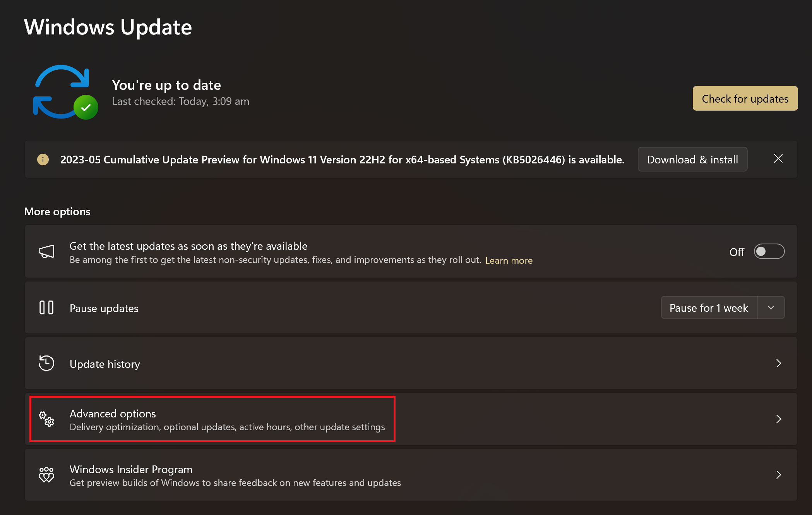
Task: Click the Advanced options gear icon
Action: 47,419
